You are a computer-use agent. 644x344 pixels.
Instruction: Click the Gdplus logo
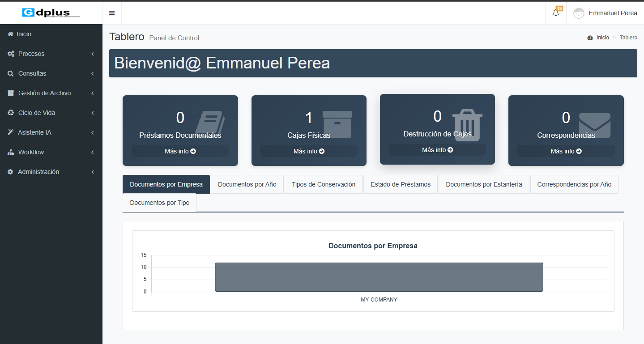pos(51,13)
